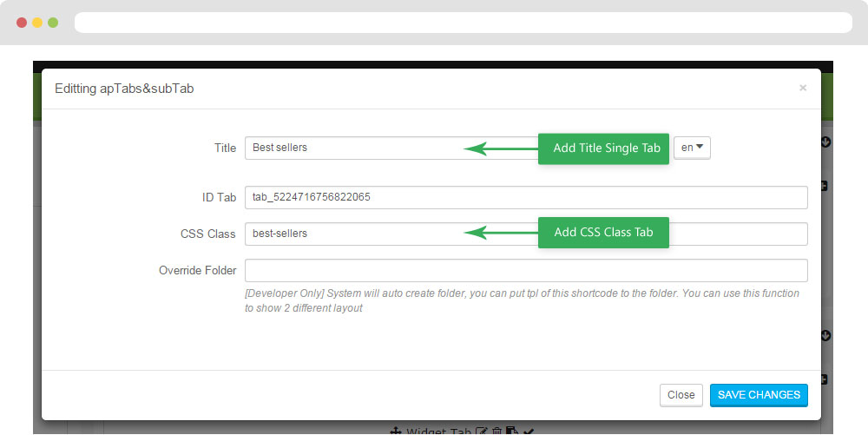Click the Widget Tab checkmark status icon

coord(529,431)
